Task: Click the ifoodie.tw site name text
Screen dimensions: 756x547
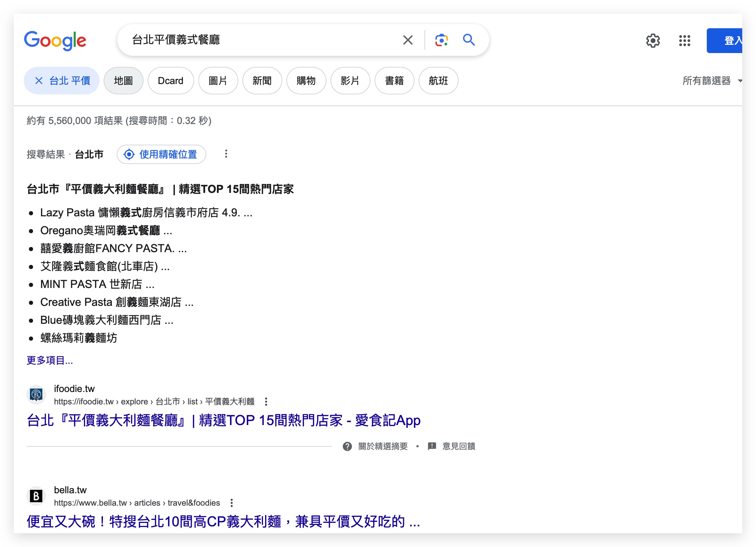Action: [74, 389]
